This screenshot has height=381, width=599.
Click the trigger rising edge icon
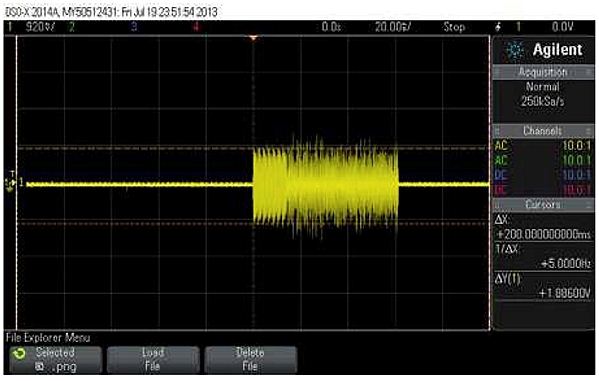point(498,27)
